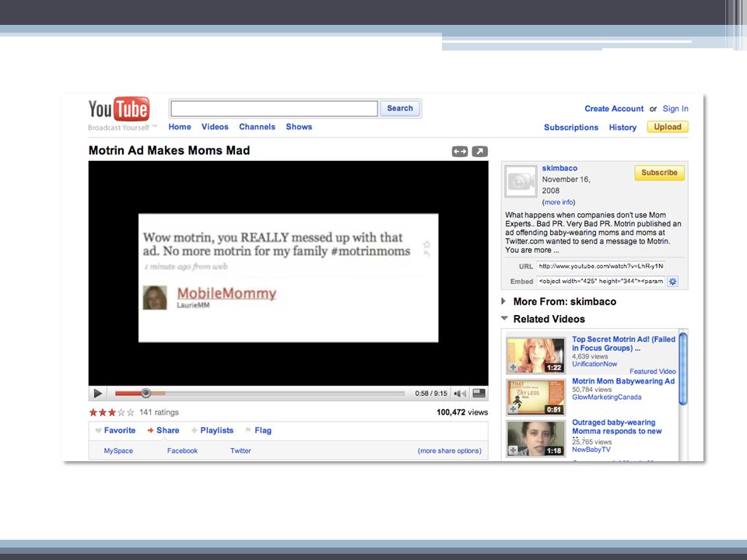The image size is (747, 560).
Task: Play the video with the play button
Action: [98, 394]
